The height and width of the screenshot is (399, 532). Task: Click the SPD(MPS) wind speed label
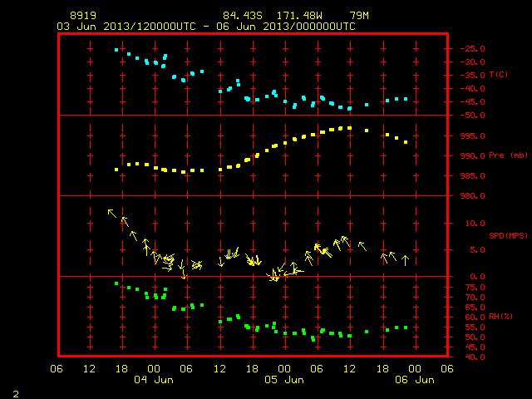508,235
